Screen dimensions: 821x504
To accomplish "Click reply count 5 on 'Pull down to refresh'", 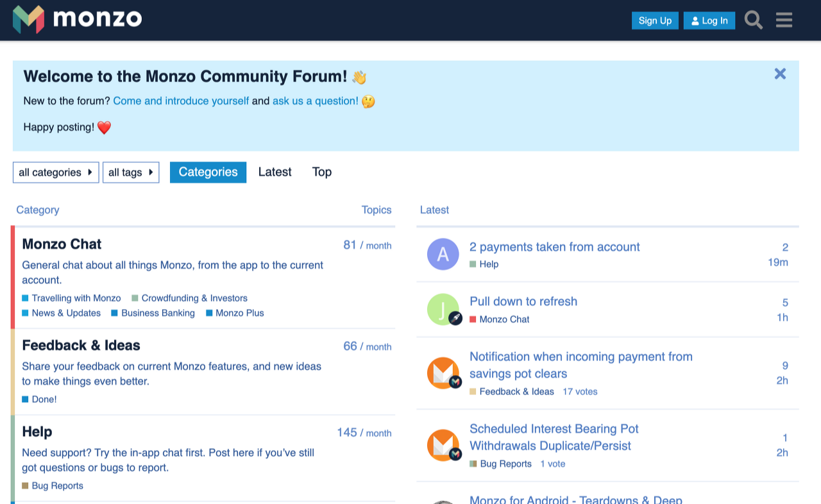I will pyautogui.click(x=785, y=303).
